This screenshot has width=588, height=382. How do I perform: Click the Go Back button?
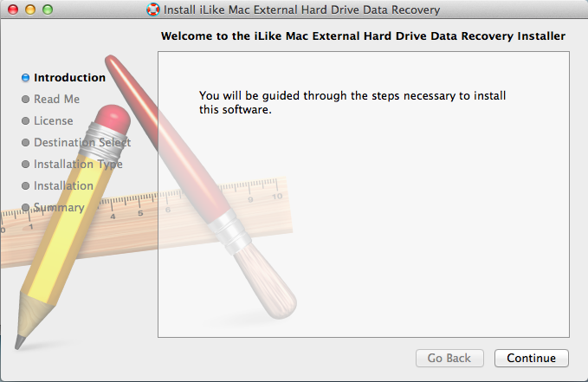449,358
